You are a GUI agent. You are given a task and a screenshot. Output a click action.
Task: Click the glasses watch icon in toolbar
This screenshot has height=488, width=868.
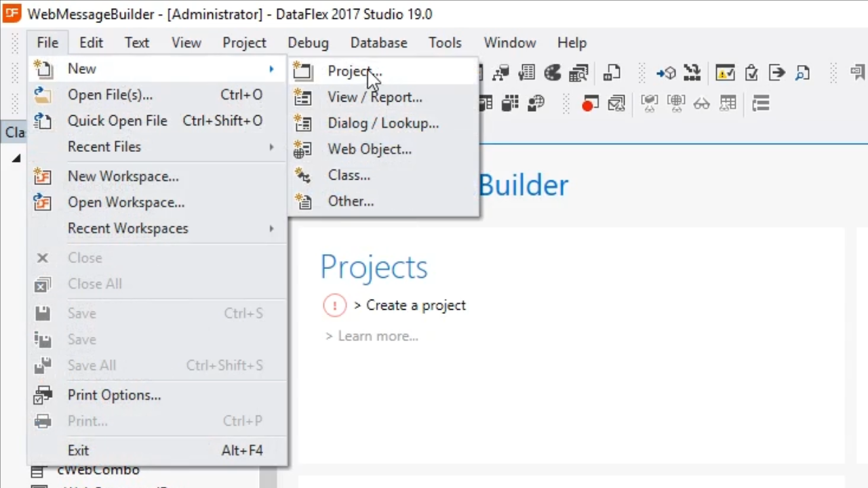point(701,104)
